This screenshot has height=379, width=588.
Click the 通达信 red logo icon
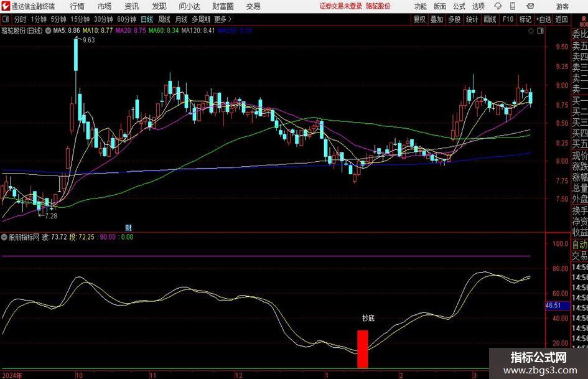(x=5, y=6)
